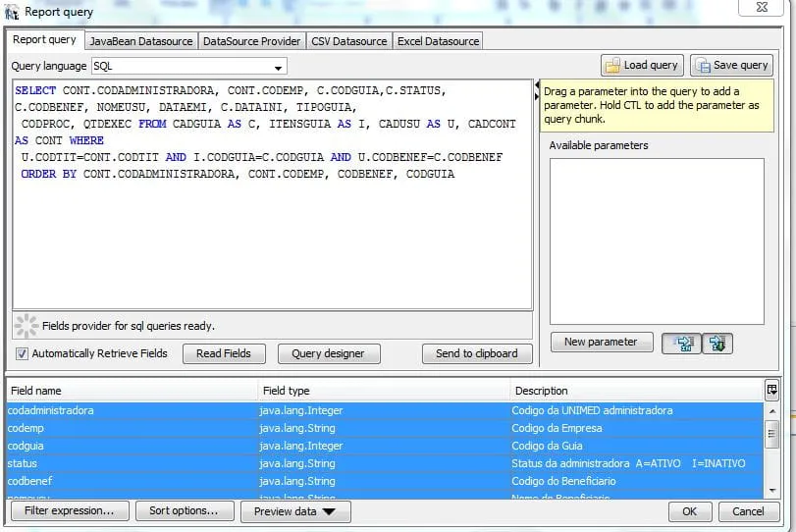Viewport: 796px width, 532px height.
Task: Click the SELECT keyword in the query
Action: tap(35, 91)
